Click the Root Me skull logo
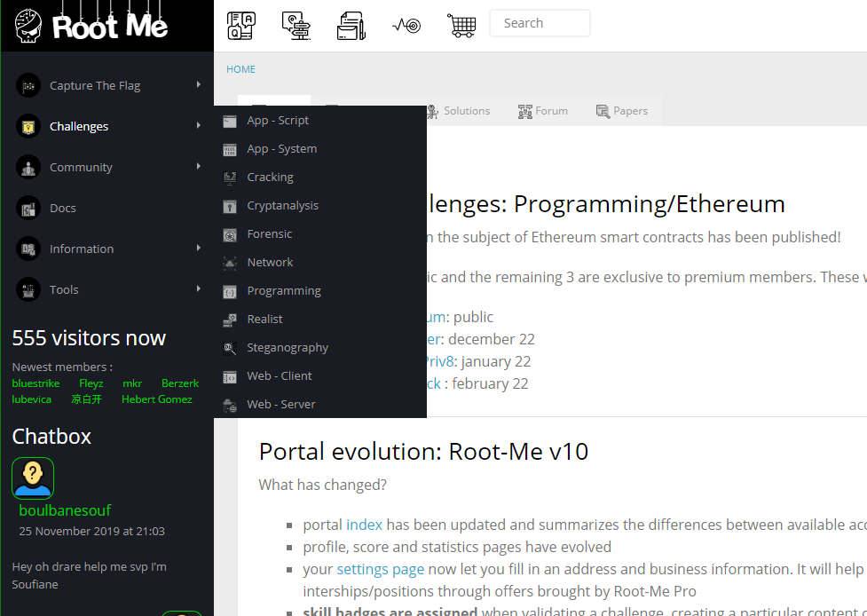This screenshot has width=867, height=616. (28, 26)
